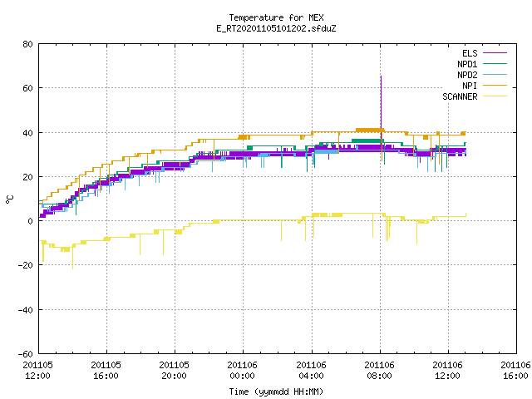Click the SCANNER legend label

pyautogui.click(x=460, y=96)
